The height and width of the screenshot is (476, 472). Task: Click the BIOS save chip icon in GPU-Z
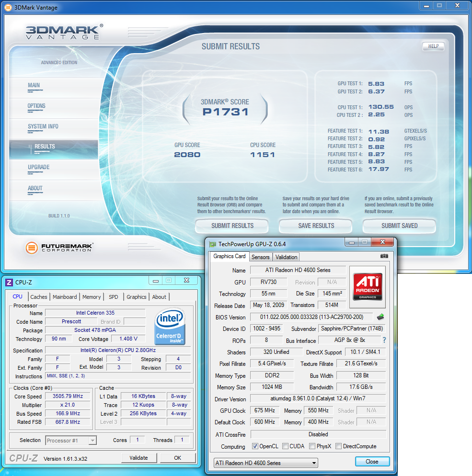coord(380,317)
